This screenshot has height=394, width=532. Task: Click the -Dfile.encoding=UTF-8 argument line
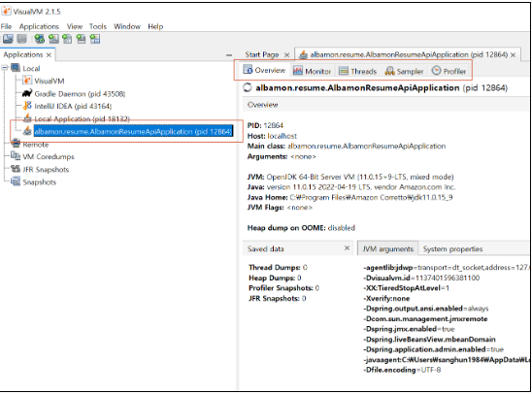click(402, 370)
